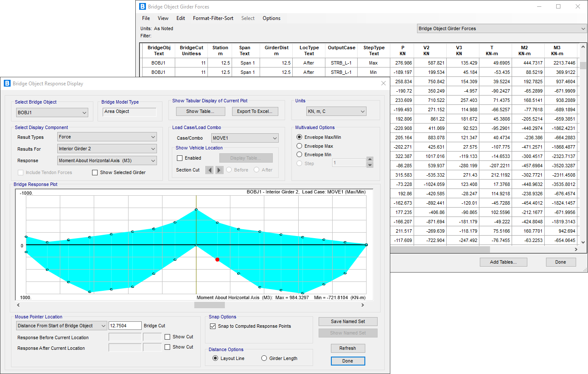Click the Export To Excel button
This screenshot has width=588, height=374.
(x=255, y=111)
